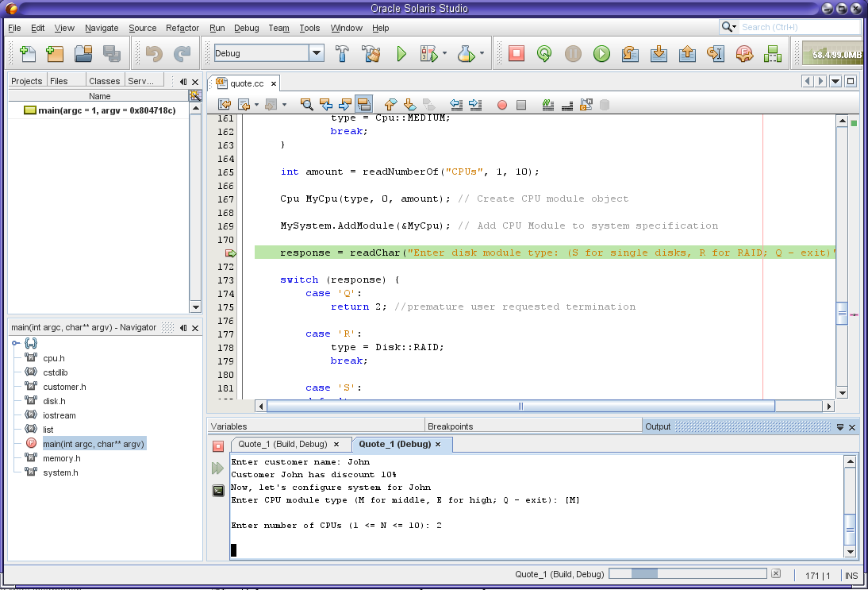Viewport: 868px width, 590px height.
Task: Click the editor horizontal scrollbar thumb
Action: (x=520, y=406)
